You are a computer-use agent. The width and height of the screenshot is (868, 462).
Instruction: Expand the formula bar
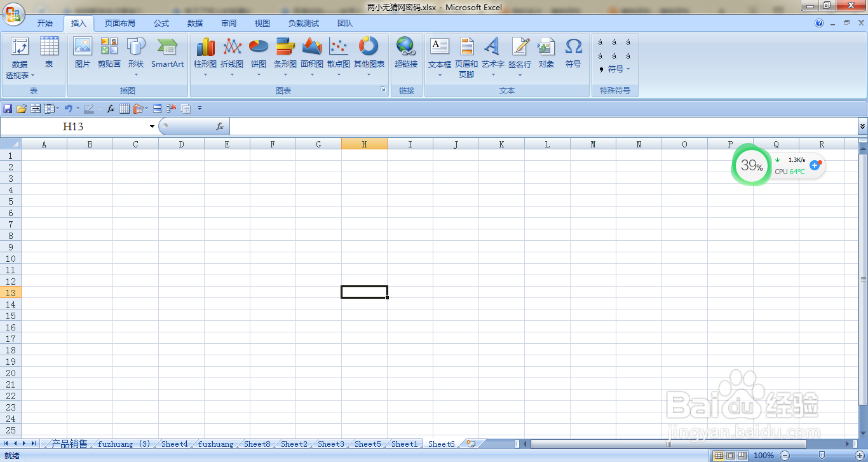click(x=862, y=126)
